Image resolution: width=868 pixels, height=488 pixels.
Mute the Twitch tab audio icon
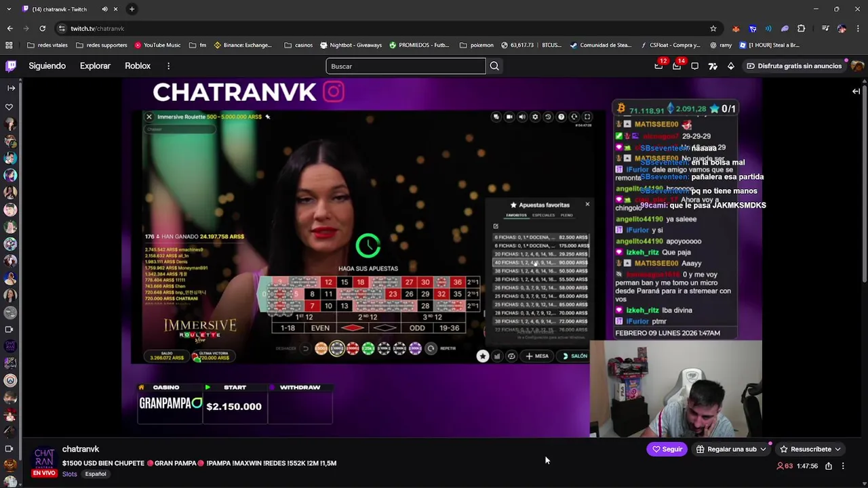[104, 9]
